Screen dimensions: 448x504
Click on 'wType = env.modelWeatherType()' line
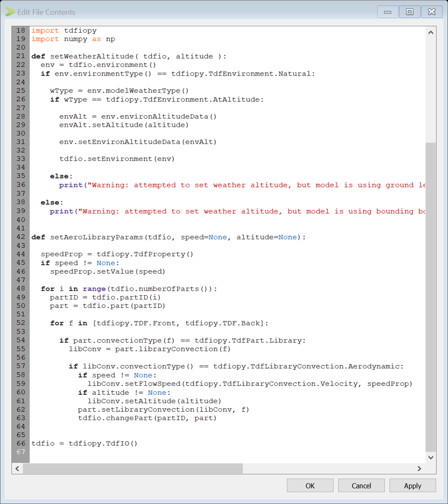pos(119,91)
